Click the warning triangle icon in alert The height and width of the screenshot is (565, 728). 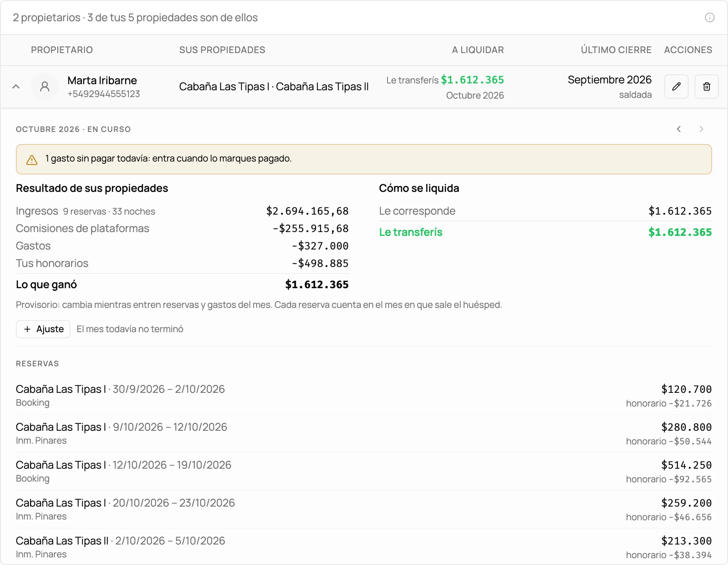[32, 160]
